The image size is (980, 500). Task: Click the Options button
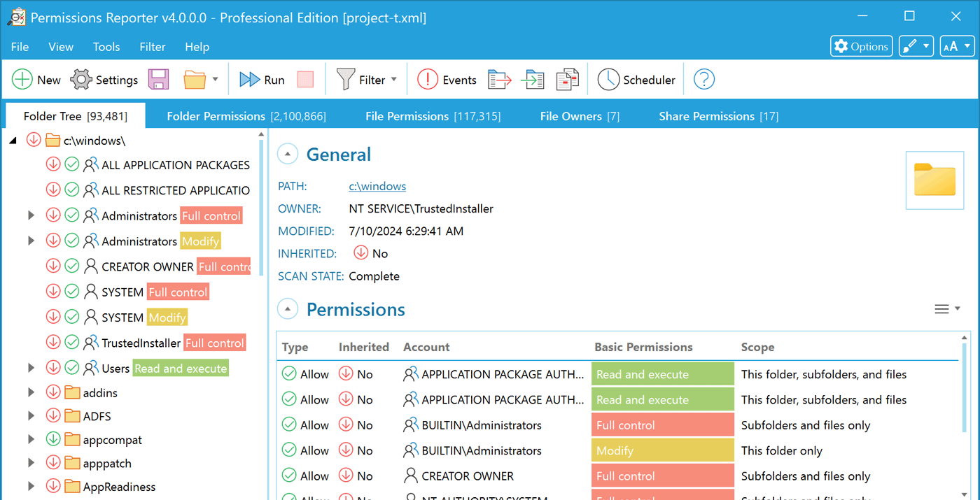coord(861,46)
